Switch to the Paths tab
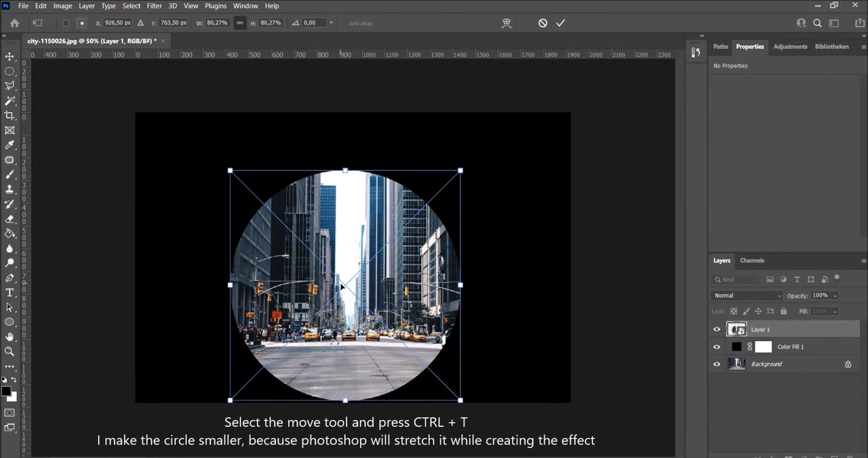Viewport: 868px width, 458px height. pyautogui.click(x=721, y=47)
